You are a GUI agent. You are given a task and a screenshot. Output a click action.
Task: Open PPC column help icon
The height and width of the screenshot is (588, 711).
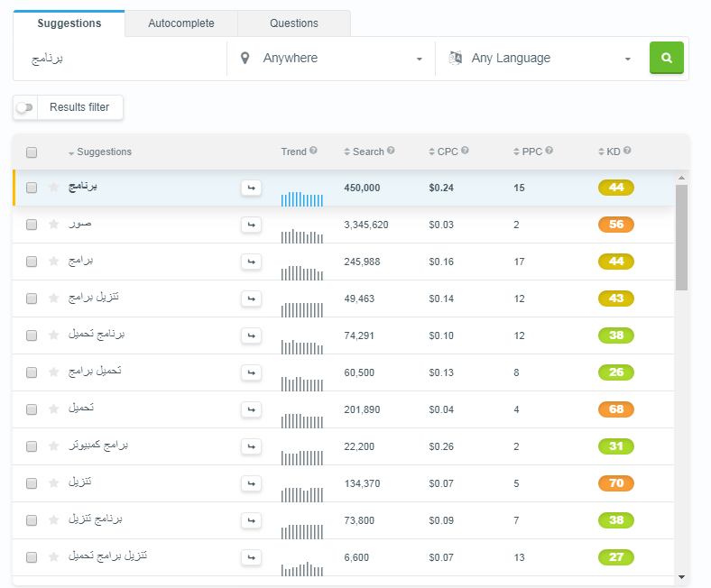pos(549,151)
